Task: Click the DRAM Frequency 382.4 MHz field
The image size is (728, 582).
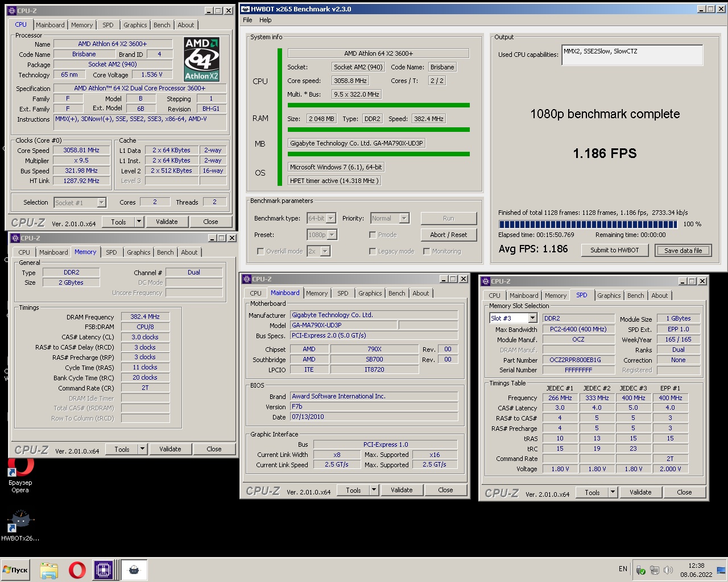Action: pos(145,317)
